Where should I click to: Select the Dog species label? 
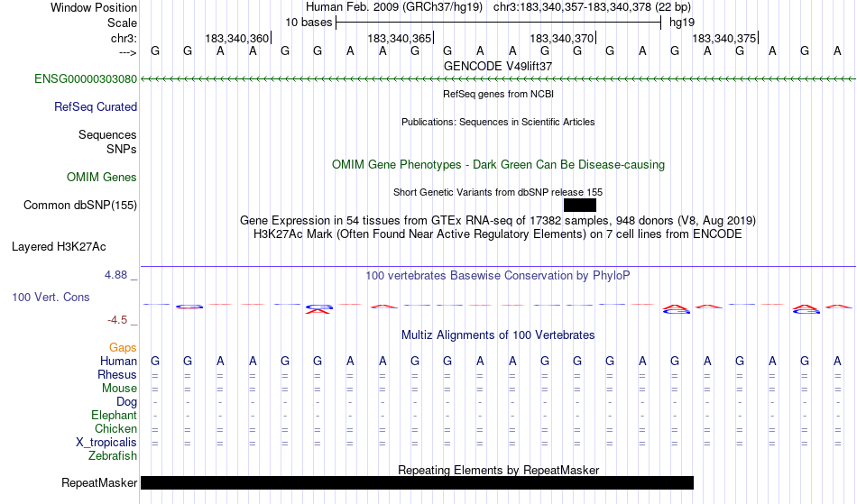coord(127,402)
